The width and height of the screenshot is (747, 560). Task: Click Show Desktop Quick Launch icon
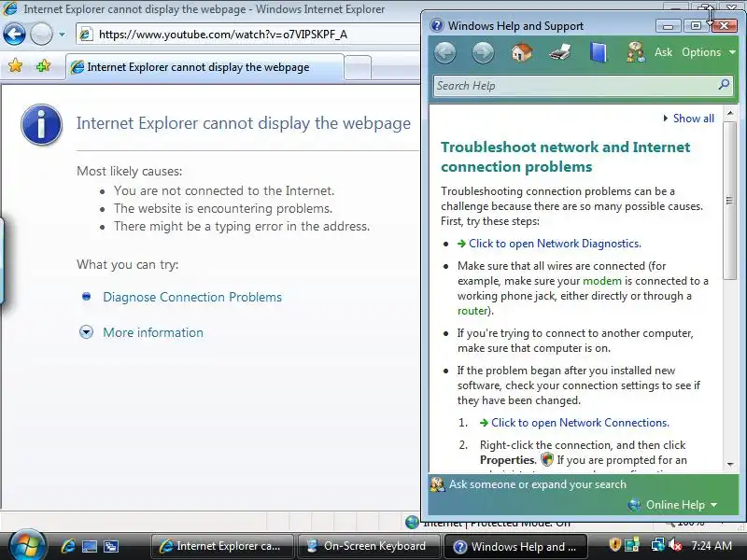tap(89, 546)
